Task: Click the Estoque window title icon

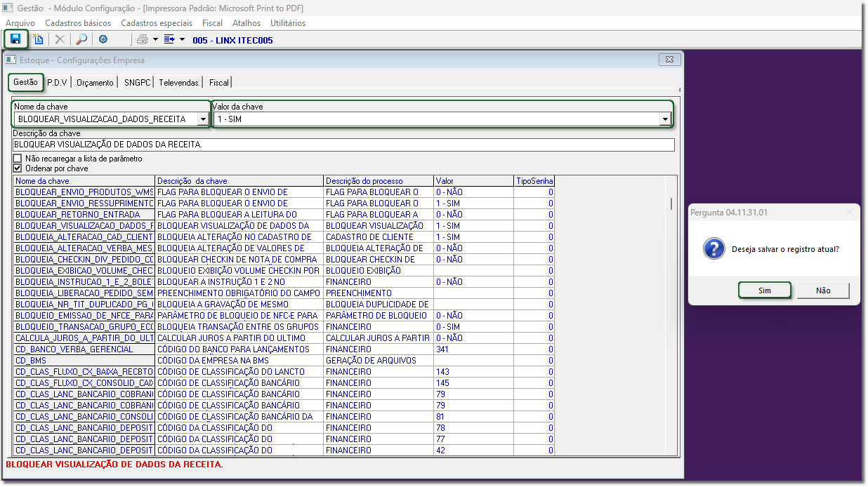Action: click(11, 60)
